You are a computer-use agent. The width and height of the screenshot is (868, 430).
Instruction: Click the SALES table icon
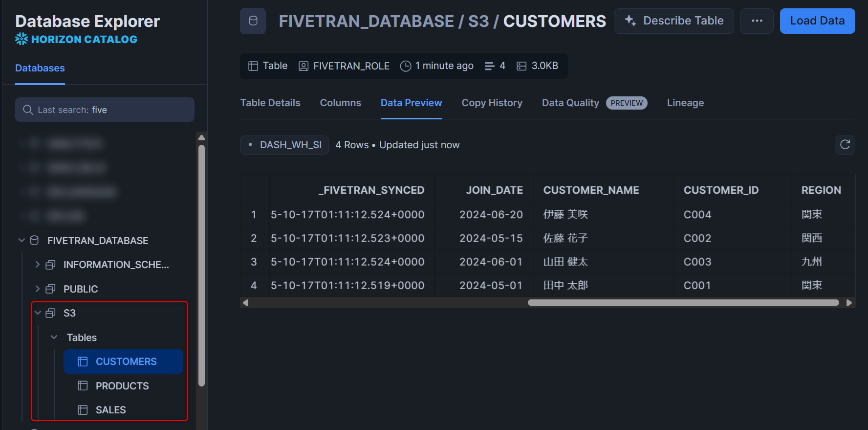(x=83, y=410)
